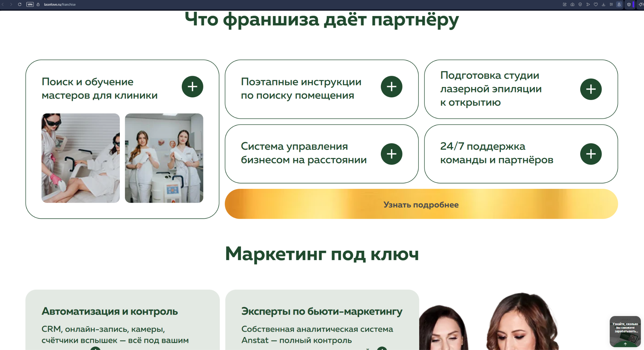Click '24/7 поддержка команды и партнёров' text
The width and height of the screenshot is (644, 350).
pyautogui.click(x=497, y=153)
